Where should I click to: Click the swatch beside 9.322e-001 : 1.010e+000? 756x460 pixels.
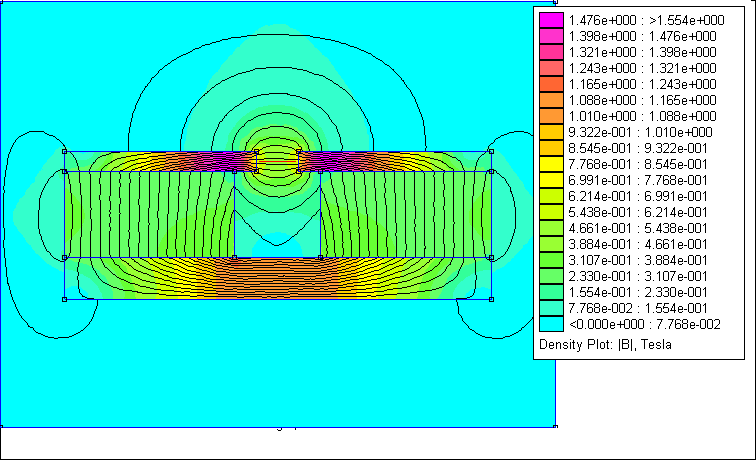(x=551, y=132)
